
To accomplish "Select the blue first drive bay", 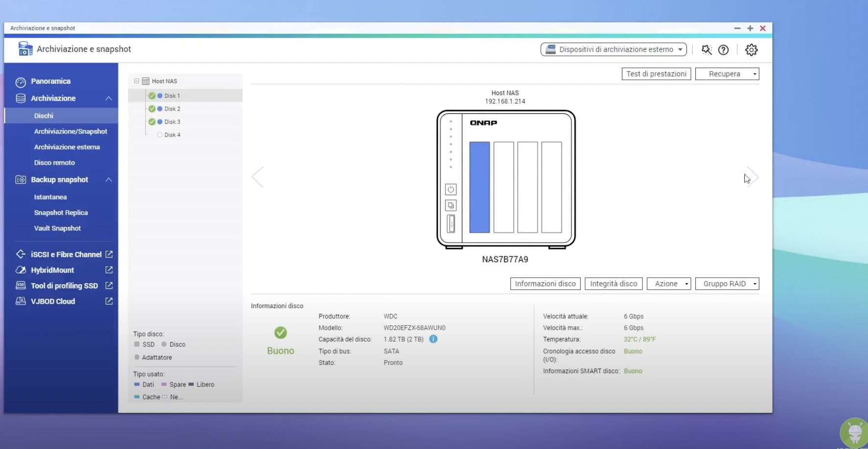I will [480, 187].
